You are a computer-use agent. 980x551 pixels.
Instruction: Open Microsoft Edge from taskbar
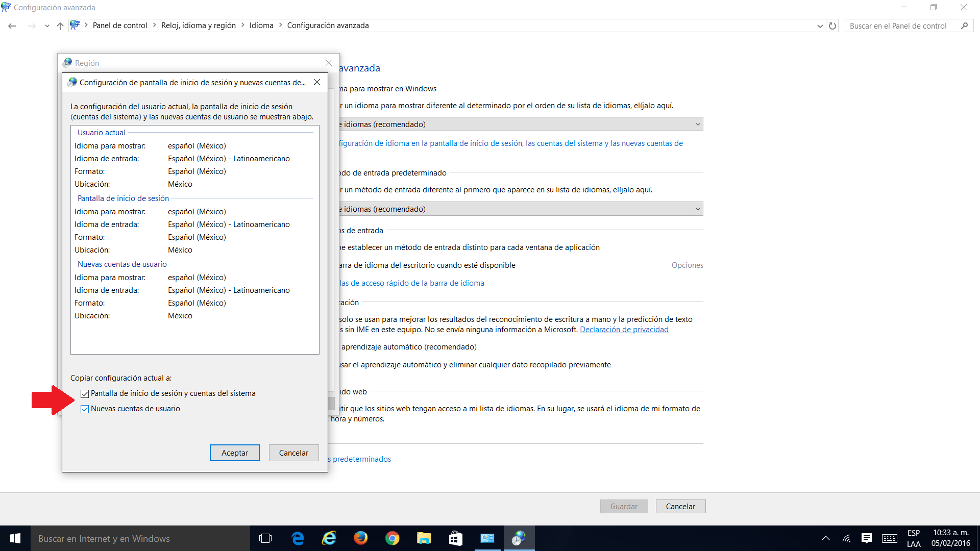point(298,538)
